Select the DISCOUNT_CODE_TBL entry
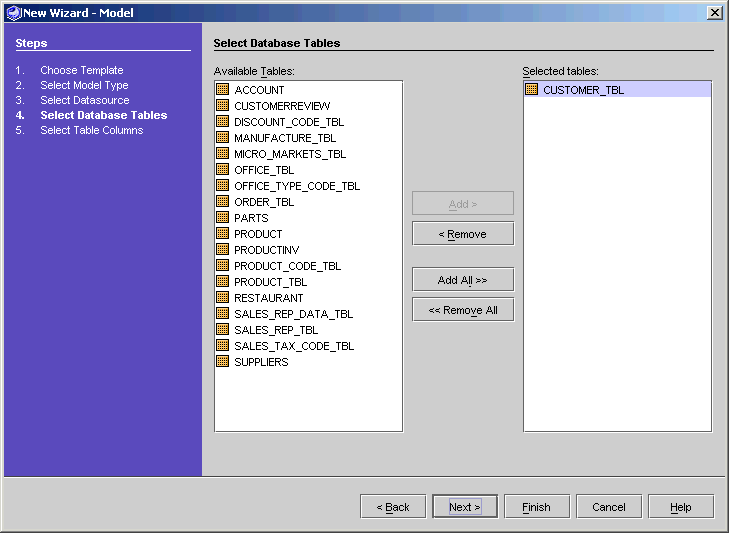The height and width of the screenshot is (533, 729). point(289,122)
